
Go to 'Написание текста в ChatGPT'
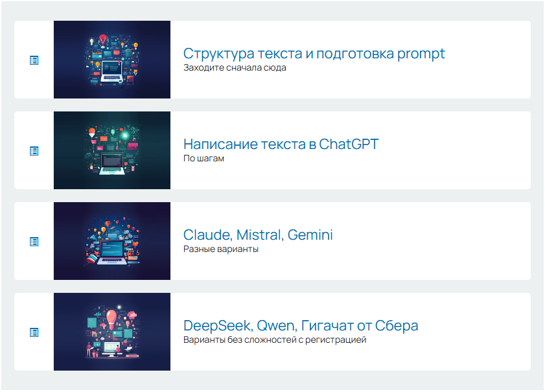coord(281,144)
